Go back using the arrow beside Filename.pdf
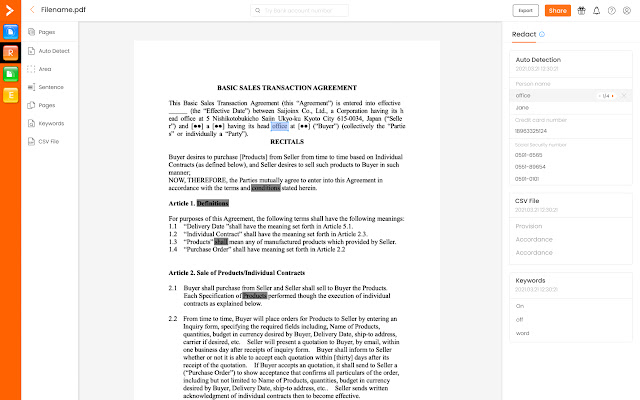640x400 pixels. point(32,10)
